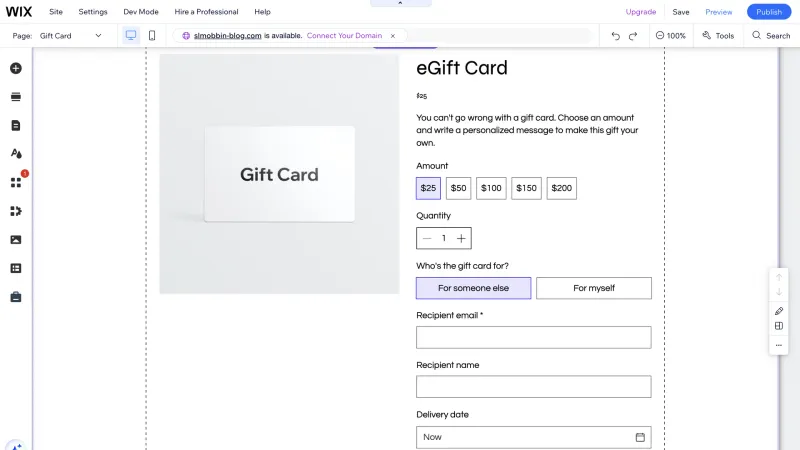Open the Business toolbox briefcase icon

[16, 297]
